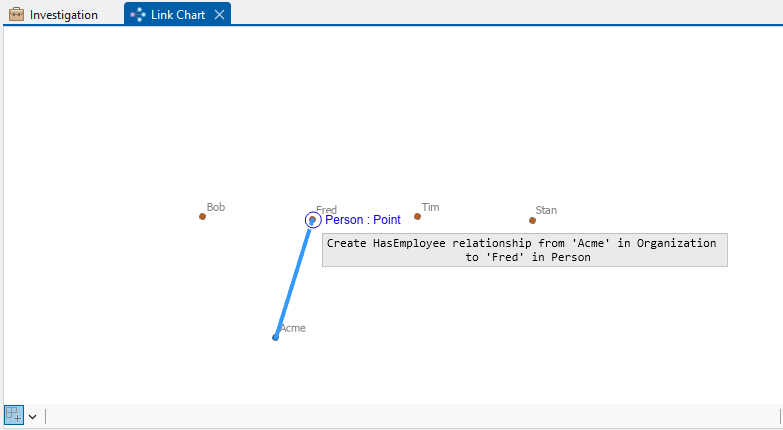The height and width of the screenshot is (430, 783).
Task: Click the Create HasEmployee relationship tooltip
Action: (525, 250)
